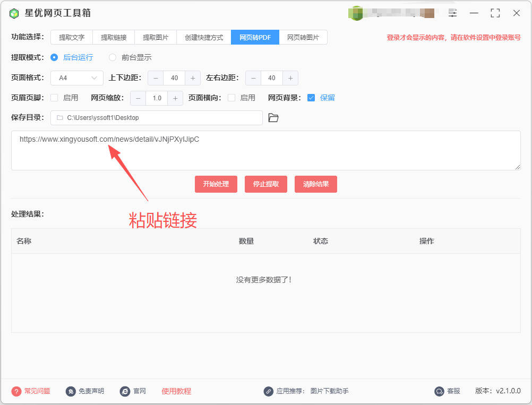
Task: Decrease 网页缩放 with the minus stepper
Action: pyautogui.click(x=138, y=98)
